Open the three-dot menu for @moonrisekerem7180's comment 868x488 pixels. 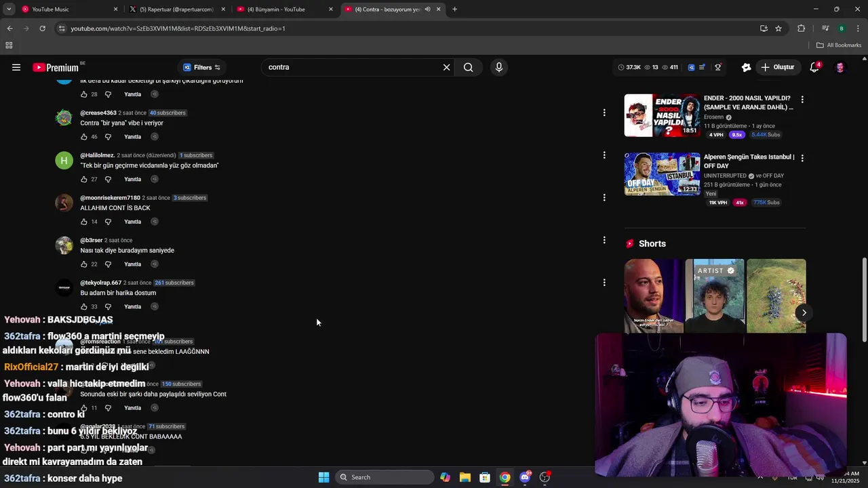[x=604, y=197]
